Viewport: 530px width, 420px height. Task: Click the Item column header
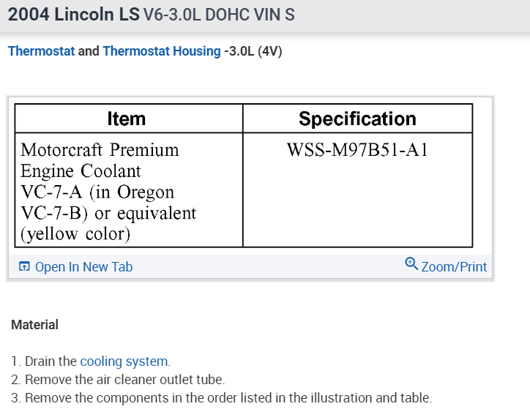click(x=127, y=119)
